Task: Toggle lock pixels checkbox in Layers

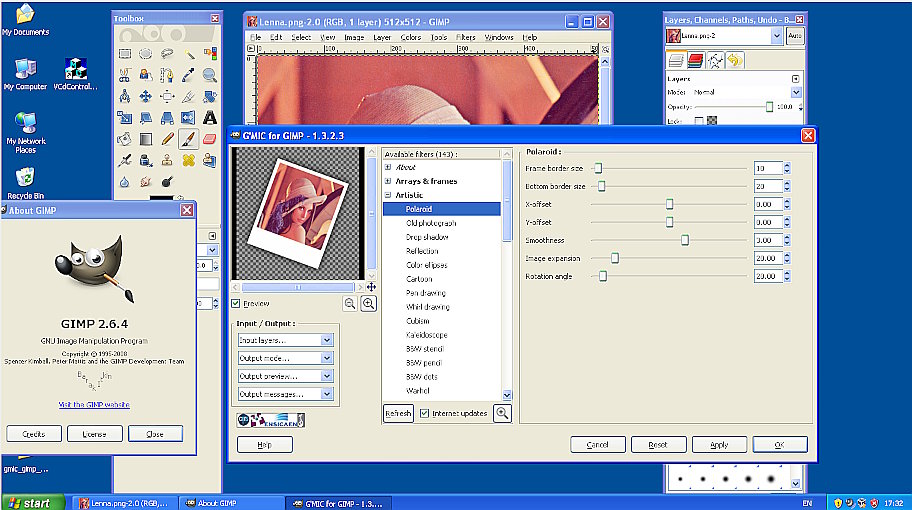Action: [699, 121]
